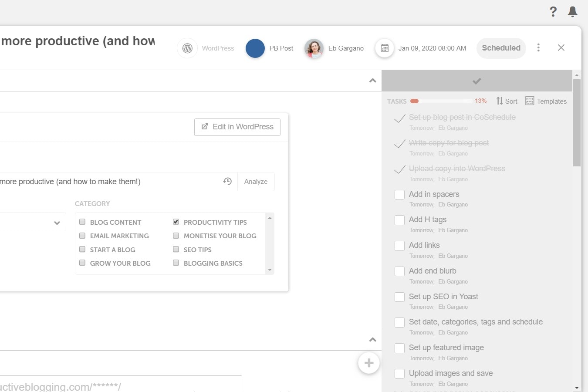Click the WordPress logo icon
Viewport: 588px width, 392px height.
[x=187, y=48]
